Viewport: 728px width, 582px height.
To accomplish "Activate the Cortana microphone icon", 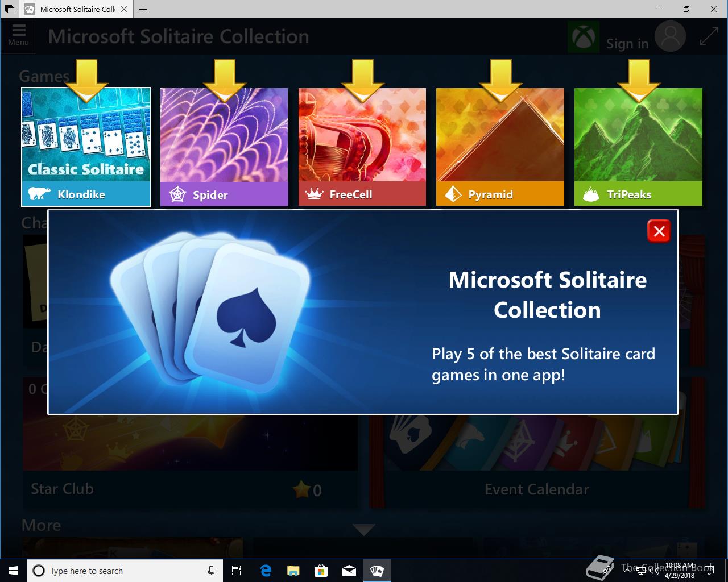I will 211,571.
